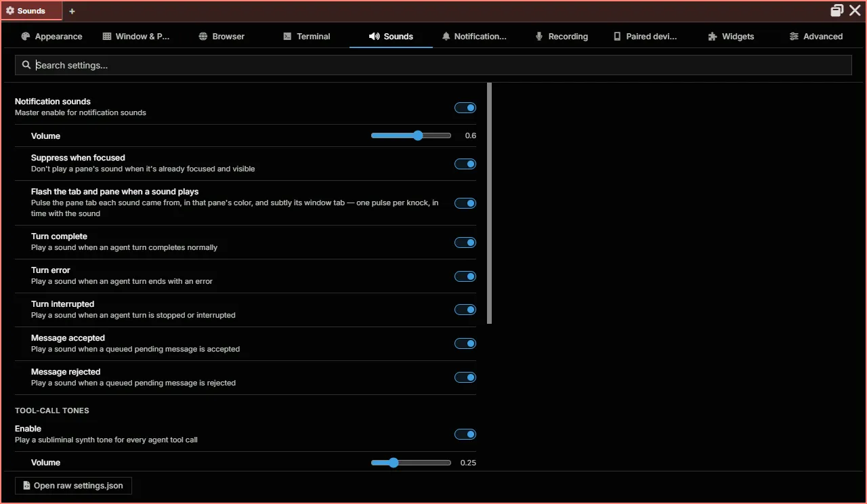
Task: Click the gear icon on the title bar tab
Action: coord(10,11)
